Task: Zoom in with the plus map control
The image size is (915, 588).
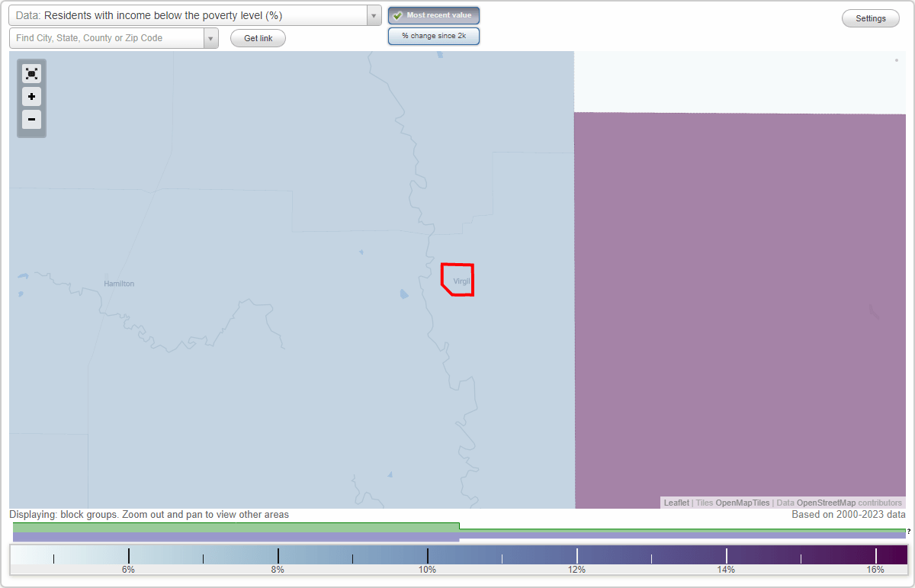Action: (31, 97)
